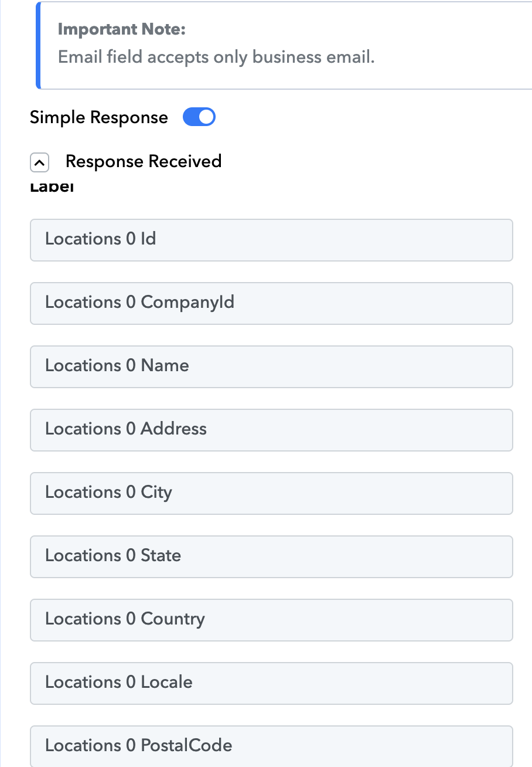Viewport: 532px width, 767px height.
Task: Click the blue accent bar of the note
Action: (x=38, y=45)
